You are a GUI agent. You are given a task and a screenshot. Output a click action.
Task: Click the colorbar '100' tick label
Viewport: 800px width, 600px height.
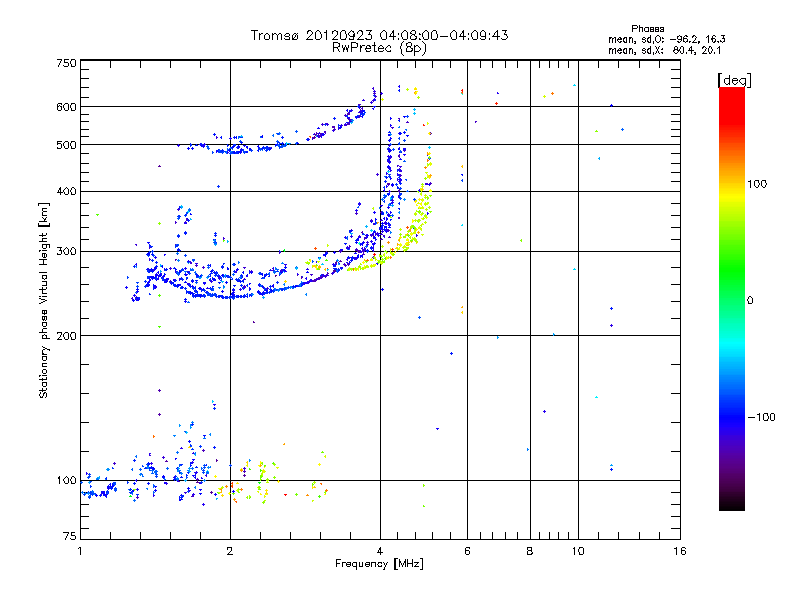coord(757,184)
